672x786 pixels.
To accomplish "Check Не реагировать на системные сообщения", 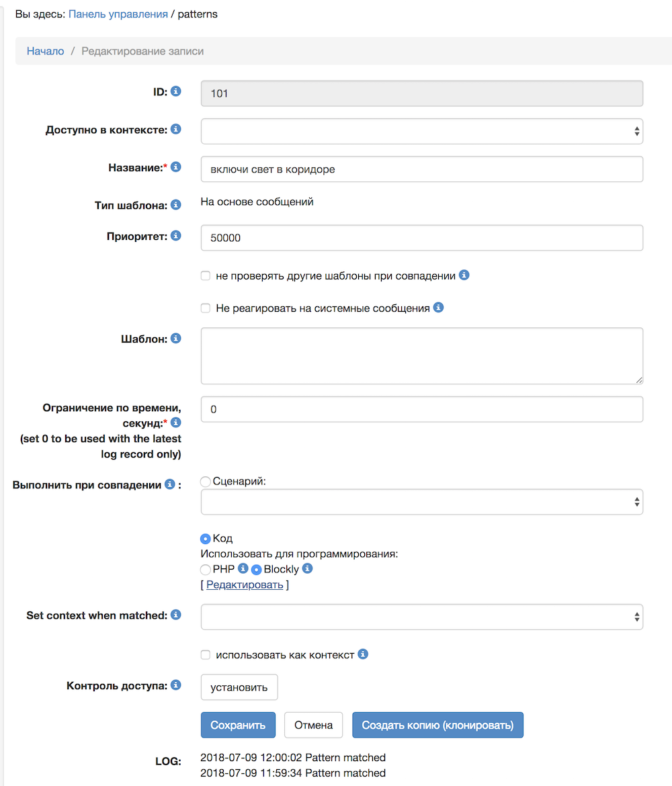I will click(206, 308).
